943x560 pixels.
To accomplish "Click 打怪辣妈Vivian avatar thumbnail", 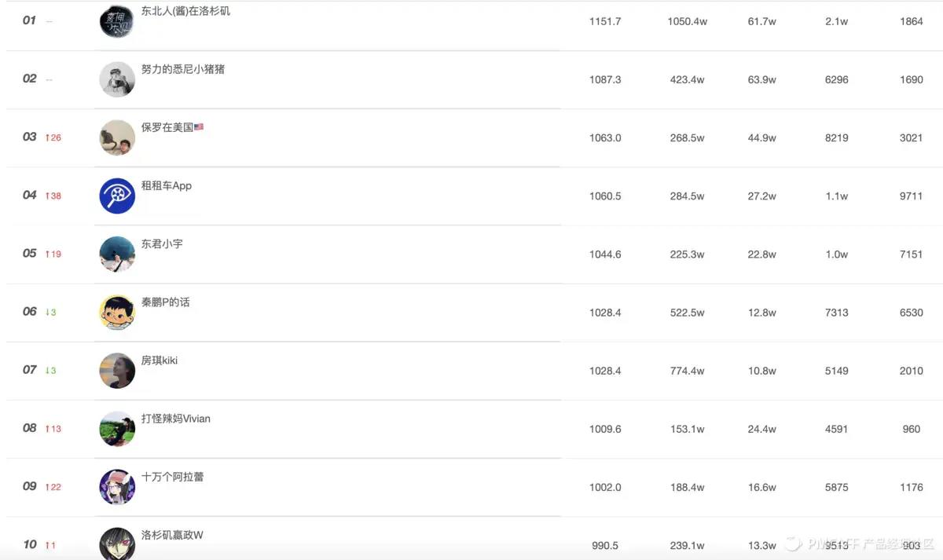I will pos(117,429).
